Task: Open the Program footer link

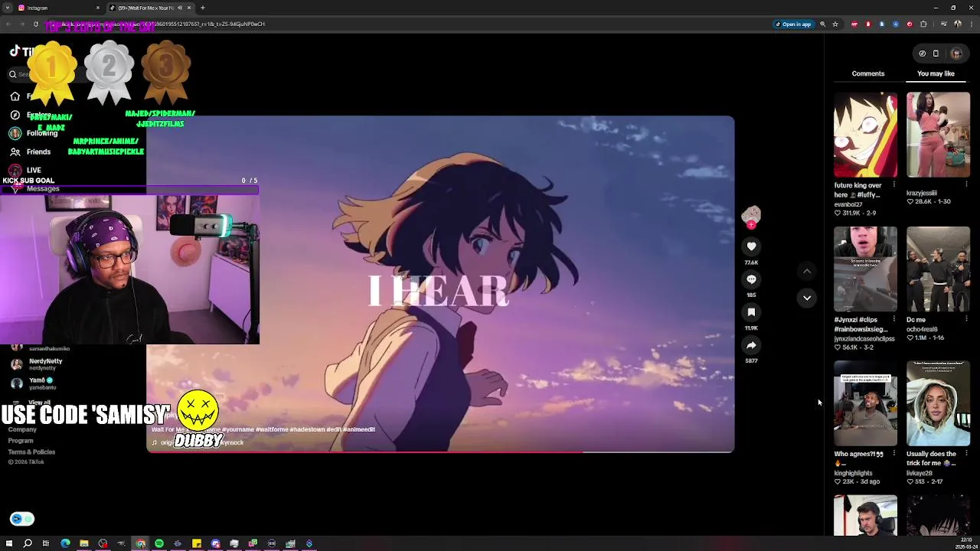Action: [x=21, y=441]
